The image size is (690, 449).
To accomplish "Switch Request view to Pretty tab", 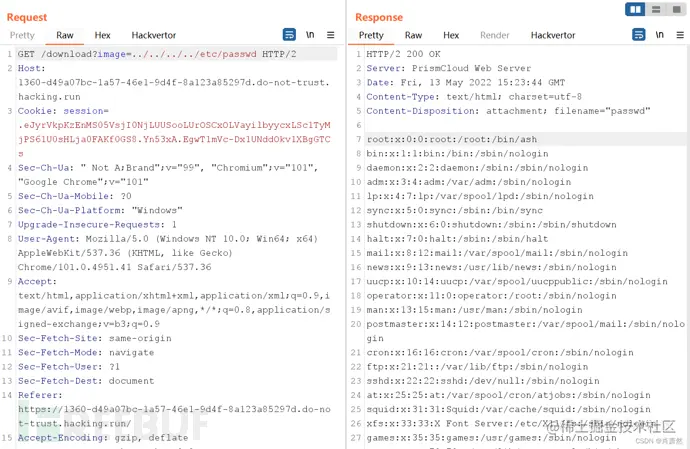I will click(x=22, y=35).
